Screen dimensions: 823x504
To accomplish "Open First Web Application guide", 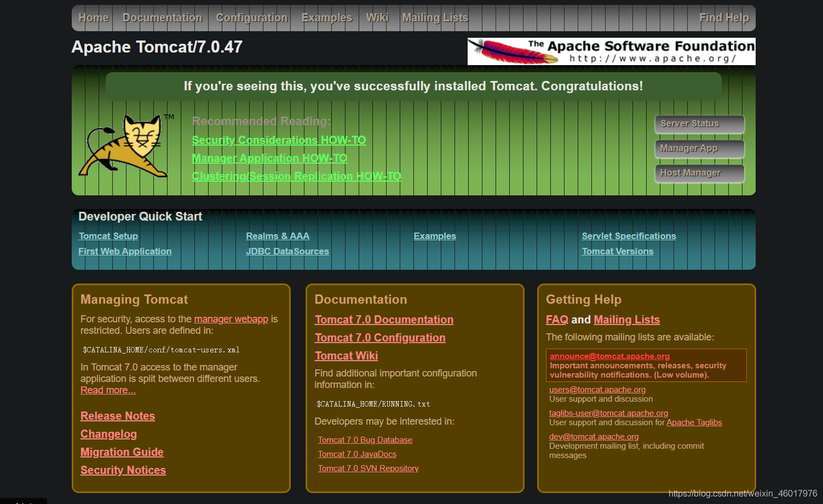I will click(x=125, y=251).
